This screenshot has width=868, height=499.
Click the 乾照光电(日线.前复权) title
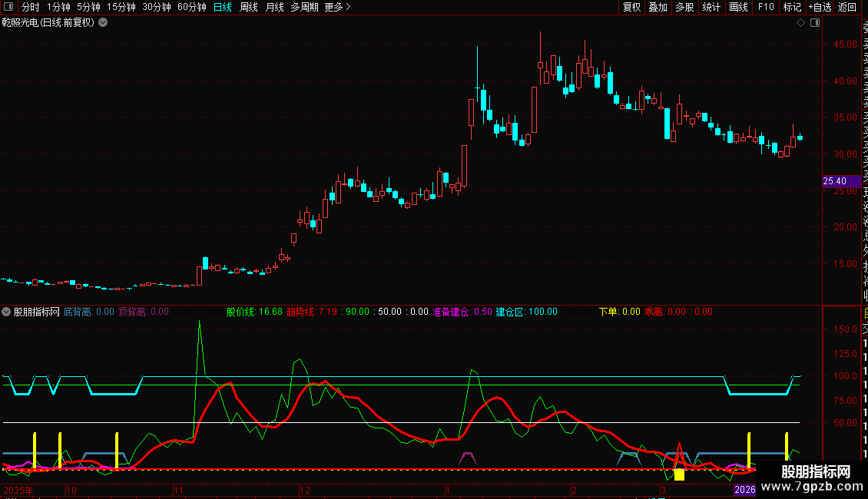coord(48,23)
